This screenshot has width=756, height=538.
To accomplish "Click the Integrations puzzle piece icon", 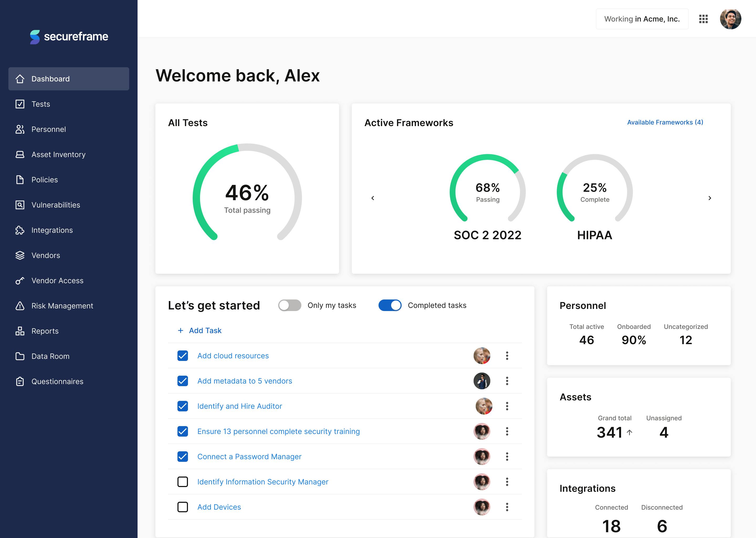I will coord(20,230).
